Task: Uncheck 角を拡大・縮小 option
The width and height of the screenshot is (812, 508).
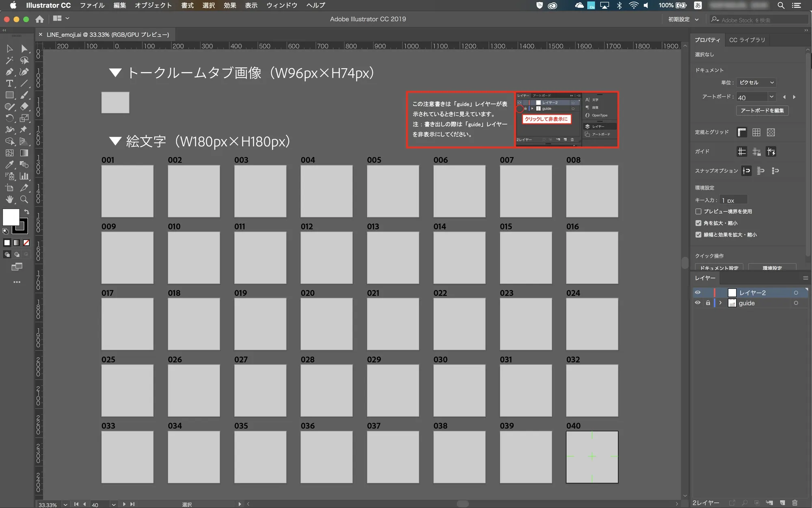Action: pyautogui.click(x=698, y=223)
